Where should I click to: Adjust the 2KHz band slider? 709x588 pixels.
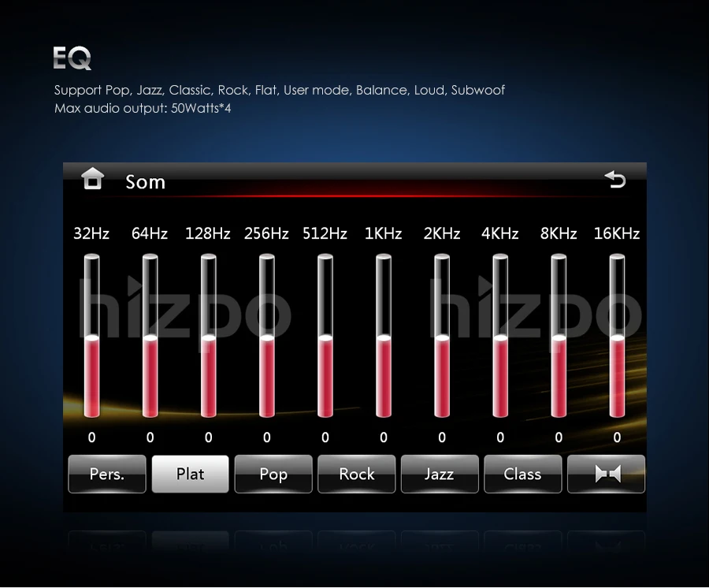click(442, 336)
